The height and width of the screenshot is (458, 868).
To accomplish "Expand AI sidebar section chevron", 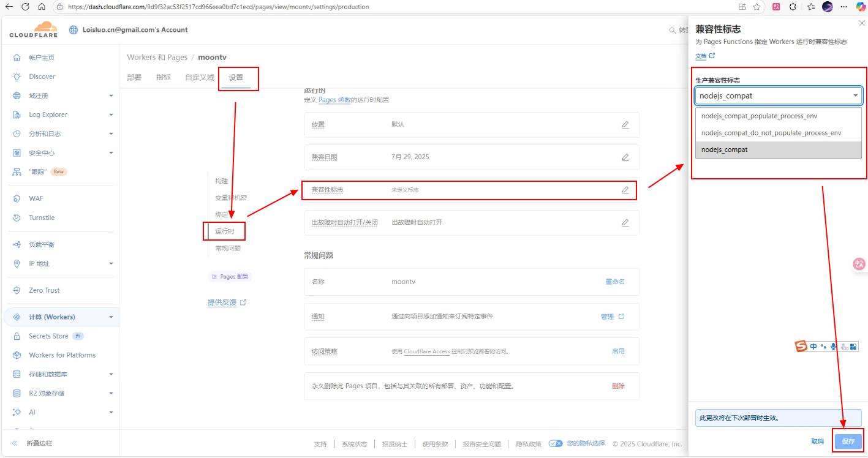I will (x=111, y=413).
